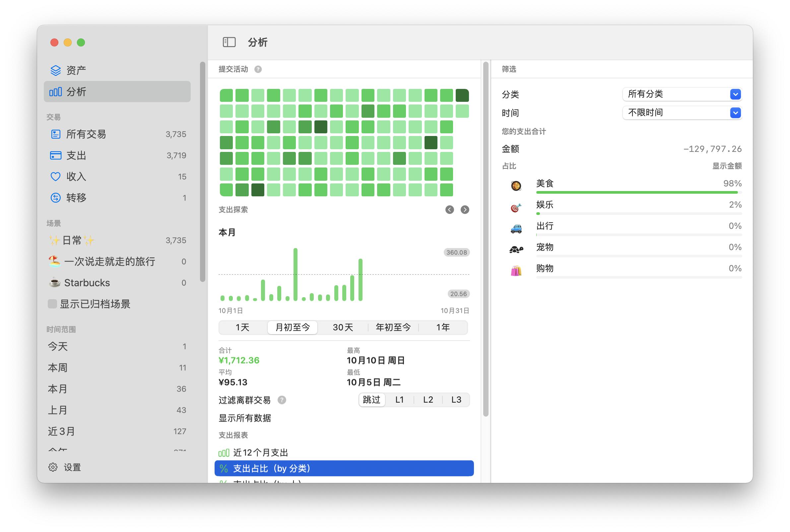Viewport: 790px width, 532px height.
Task: Open 设置 with the gear icon
Action: tap(53, 467)
